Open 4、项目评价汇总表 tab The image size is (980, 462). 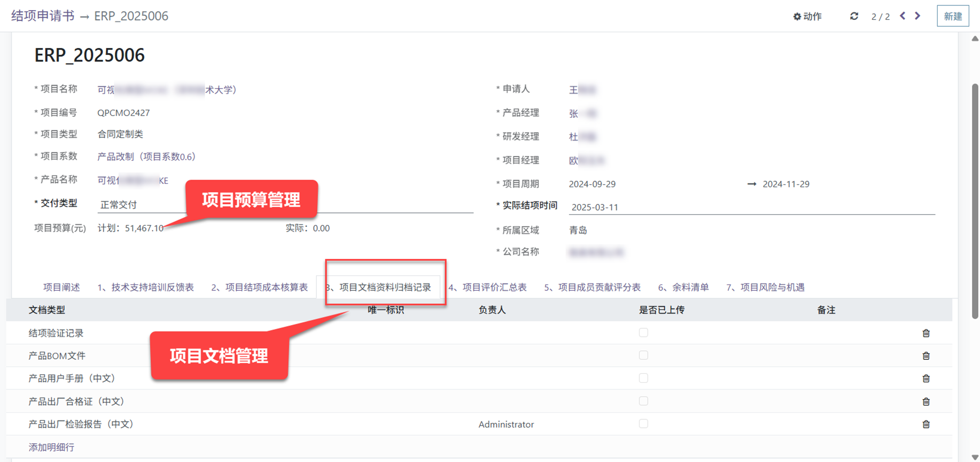487,287
